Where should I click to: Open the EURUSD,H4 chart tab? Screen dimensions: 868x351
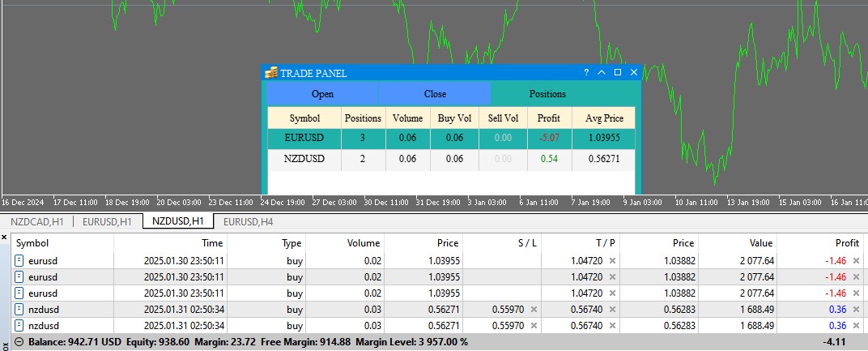(x=248, y=221)
